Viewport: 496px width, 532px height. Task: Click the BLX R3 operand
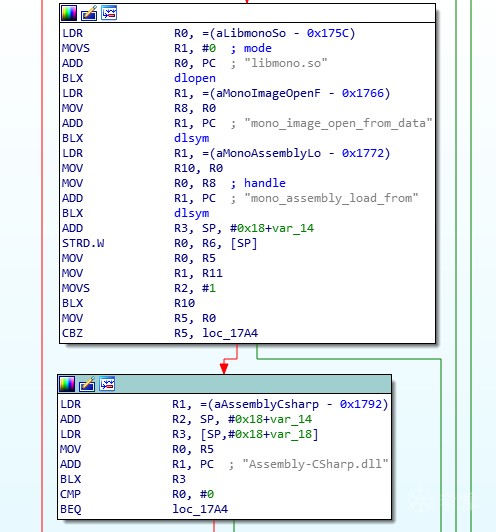pyautogui.click(x=179, y=479)
